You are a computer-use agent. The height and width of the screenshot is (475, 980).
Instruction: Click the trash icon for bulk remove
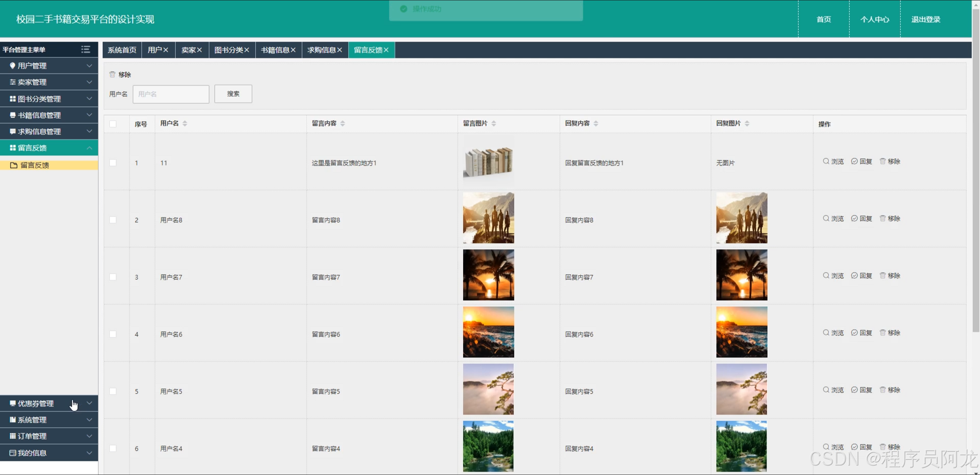click(x=112, y=75)
